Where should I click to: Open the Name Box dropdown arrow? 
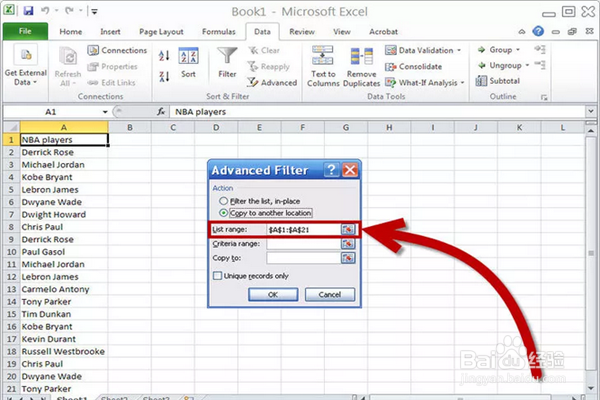105,112
